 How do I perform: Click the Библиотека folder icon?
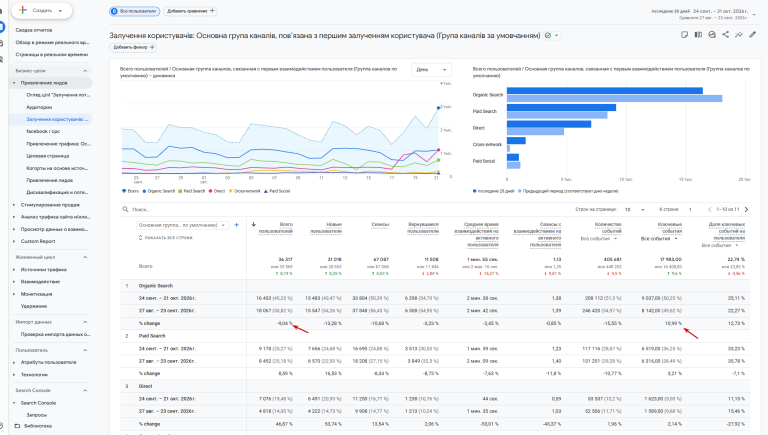click(x=17, y=426)
